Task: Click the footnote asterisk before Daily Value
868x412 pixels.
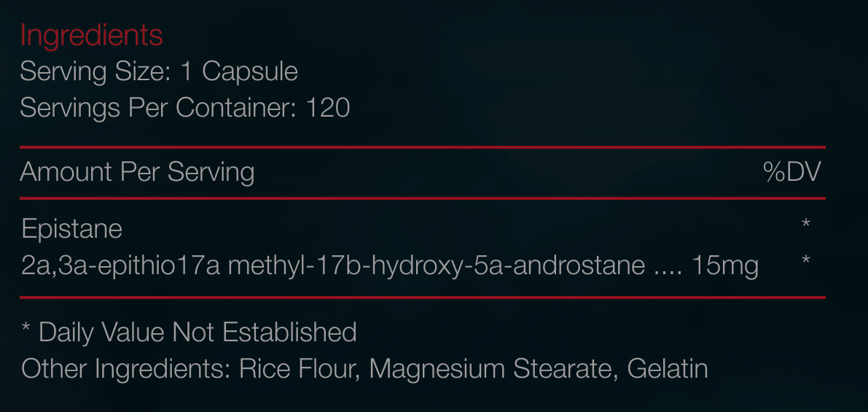Action: coord(26,328)
